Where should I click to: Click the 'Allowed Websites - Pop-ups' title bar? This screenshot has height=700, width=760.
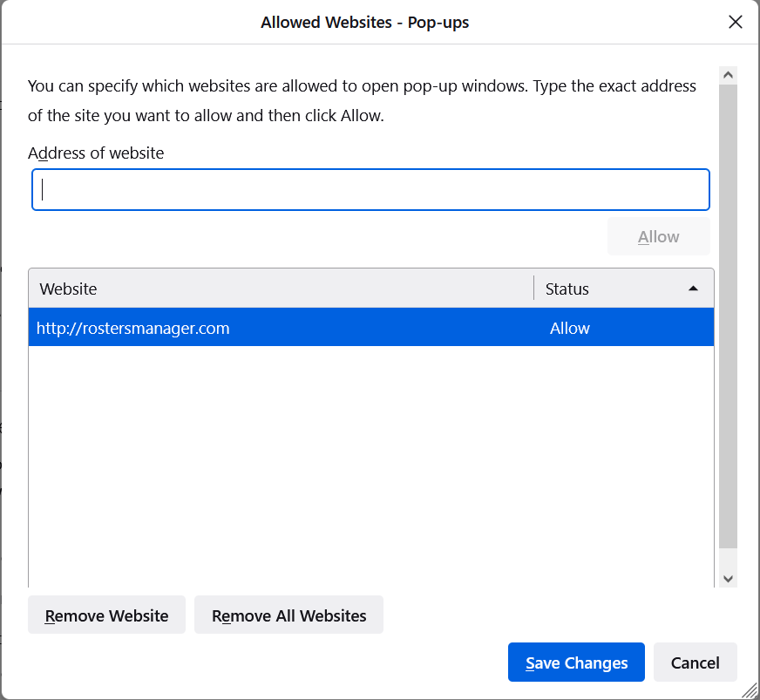pos(364,22)
